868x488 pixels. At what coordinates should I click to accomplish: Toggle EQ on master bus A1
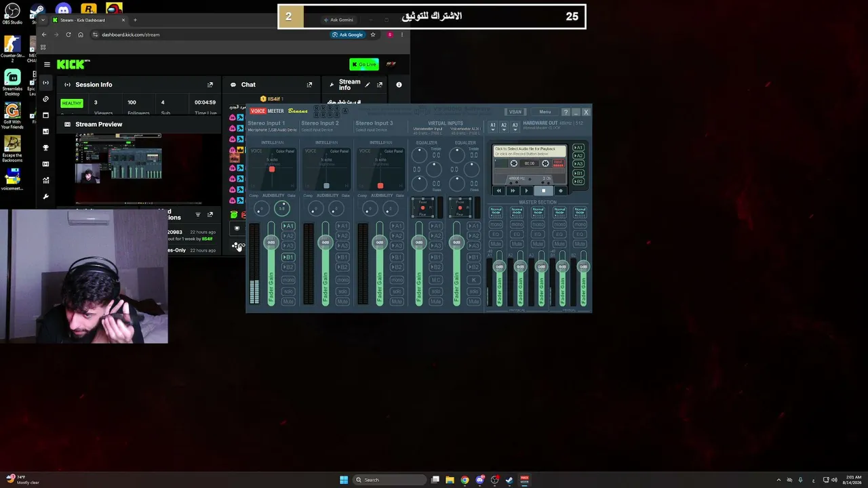point(496,234)
